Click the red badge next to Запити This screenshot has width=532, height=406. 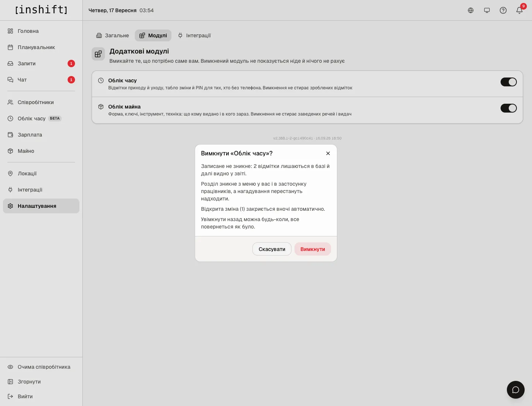71,63
